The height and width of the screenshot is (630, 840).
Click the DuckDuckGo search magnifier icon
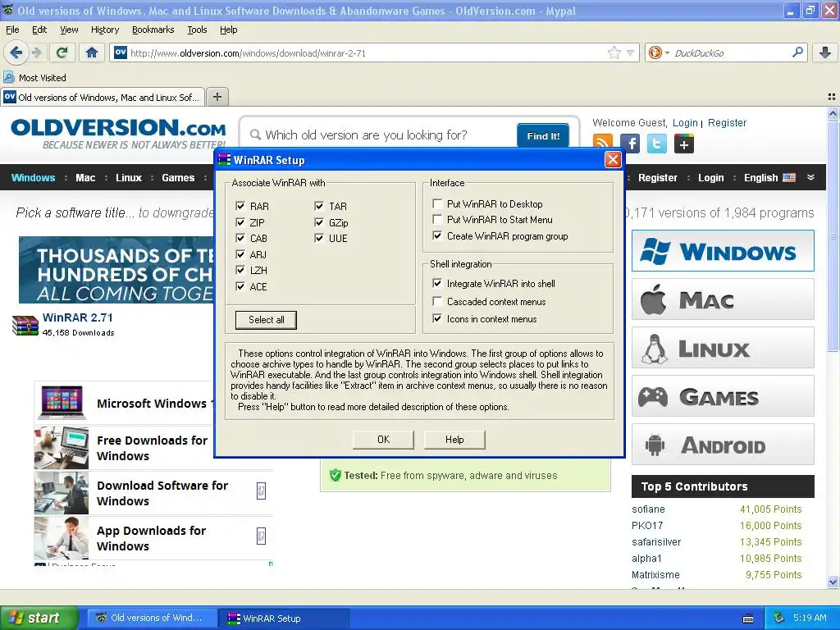tap(797, 52)
